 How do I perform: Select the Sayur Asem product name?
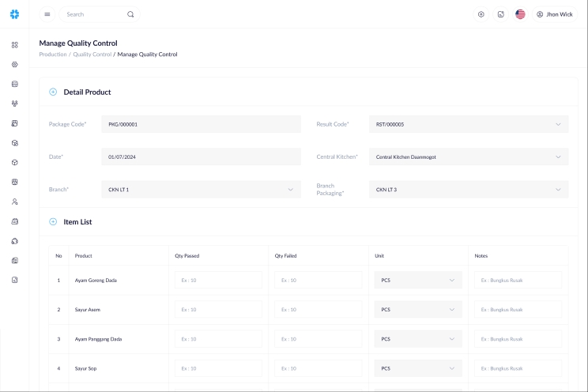pyautogui.click(x=88, y=310)
